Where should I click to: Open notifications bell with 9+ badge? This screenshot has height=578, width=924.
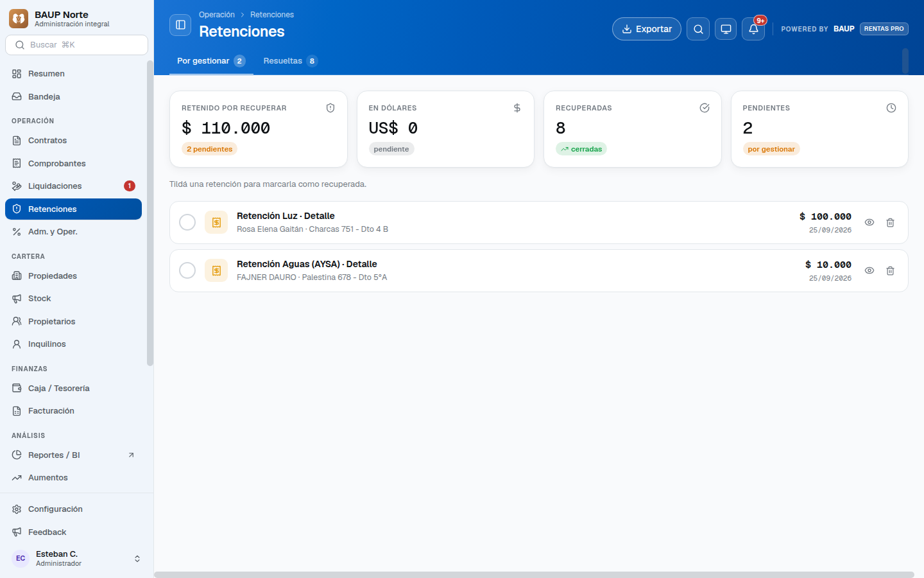click(x=753, y=29)
